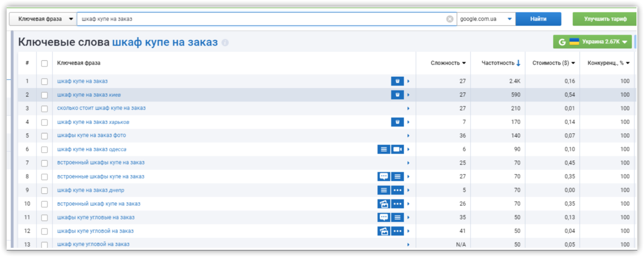Toggle the select-all checkbox in table header

tap(44, 63)
